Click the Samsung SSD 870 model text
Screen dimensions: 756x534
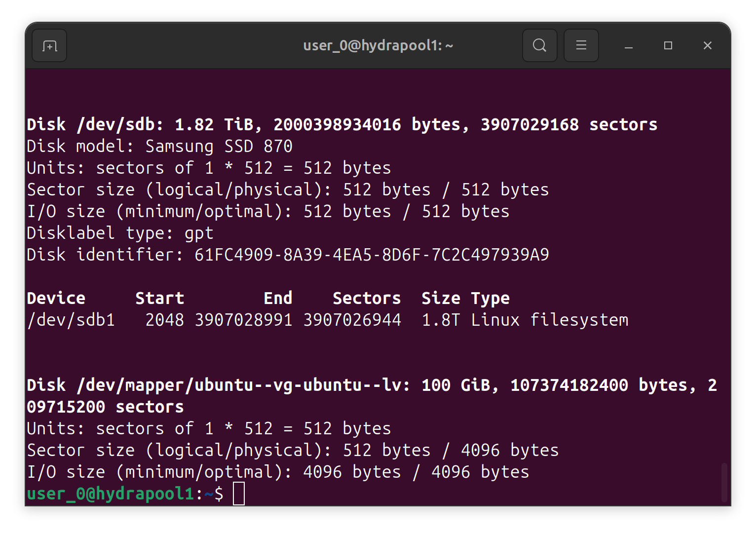pyautogui.click(x=219, y=146)
